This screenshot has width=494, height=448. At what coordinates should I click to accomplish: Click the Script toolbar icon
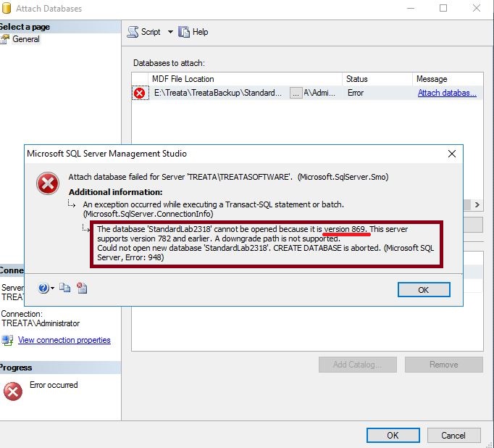tap(133, 32)
